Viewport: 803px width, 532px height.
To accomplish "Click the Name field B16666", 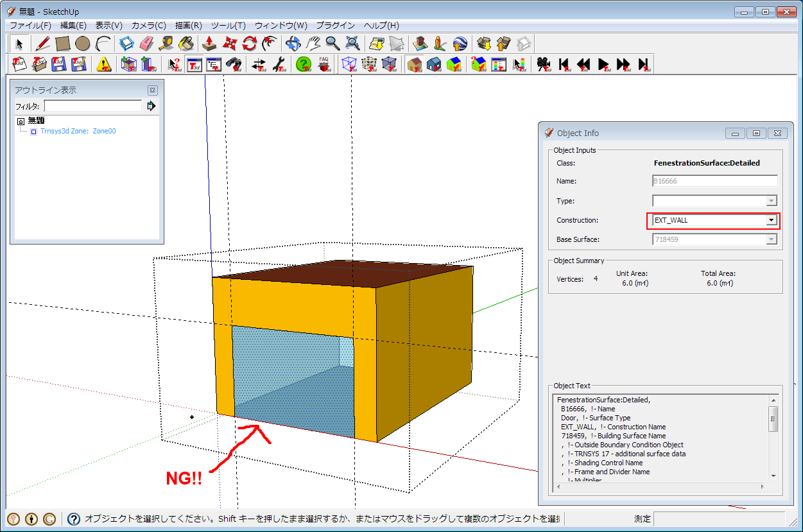I will (714, 181).
